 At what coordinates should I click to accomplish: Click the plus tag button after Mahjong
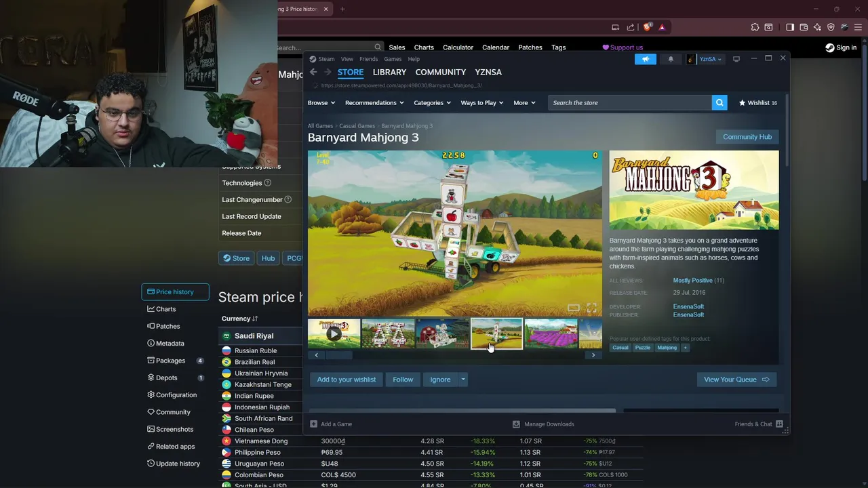pyautogui.click(x=685, y=348)
